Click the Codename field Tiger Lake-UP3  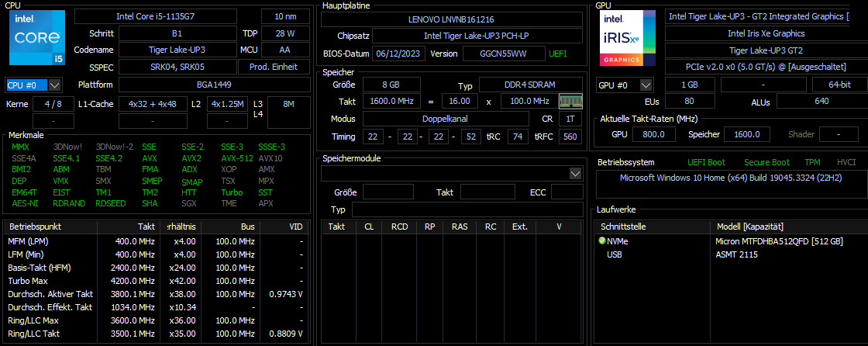tap(177, 50)
